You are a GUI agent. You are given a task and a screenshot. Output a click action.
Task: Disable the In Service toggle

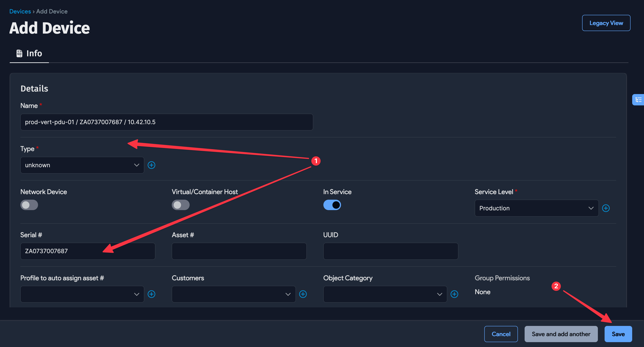point(332,205)
